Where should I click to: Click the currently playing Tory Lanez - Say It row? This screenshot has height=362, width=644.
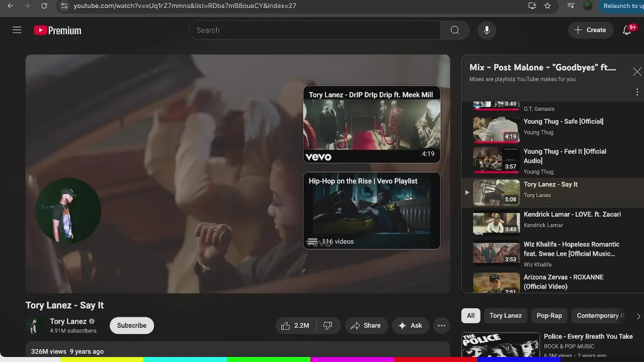[552, 192]
